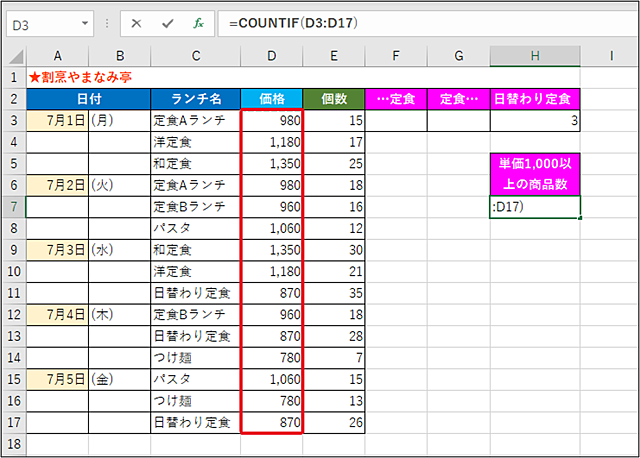This screenshot has width=640, height=458.
Task: Click the ★割烹やまなみ亭 title cell
Action: 80,77
